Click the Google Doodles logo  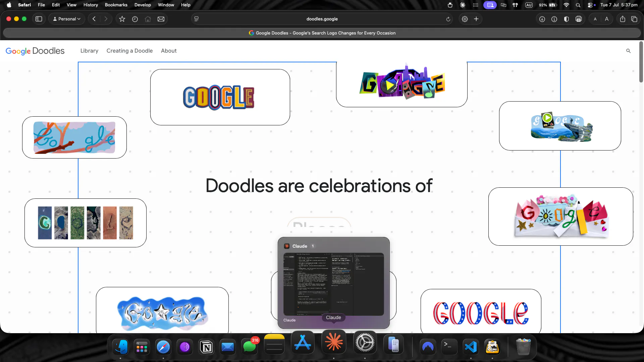click(35, 51)
